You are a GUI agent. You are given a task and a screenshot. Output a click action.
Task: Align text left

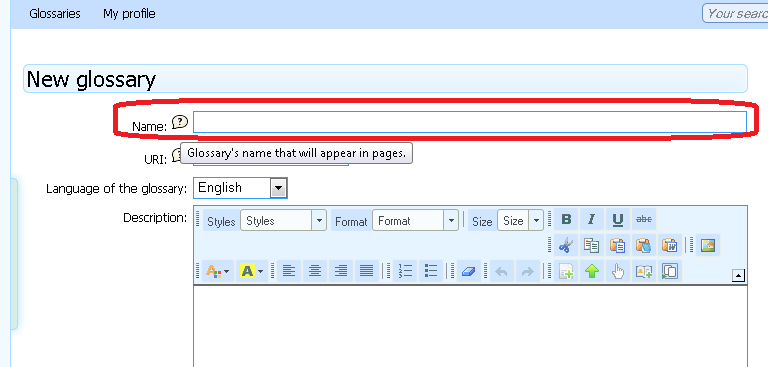[x=289, y=271]
